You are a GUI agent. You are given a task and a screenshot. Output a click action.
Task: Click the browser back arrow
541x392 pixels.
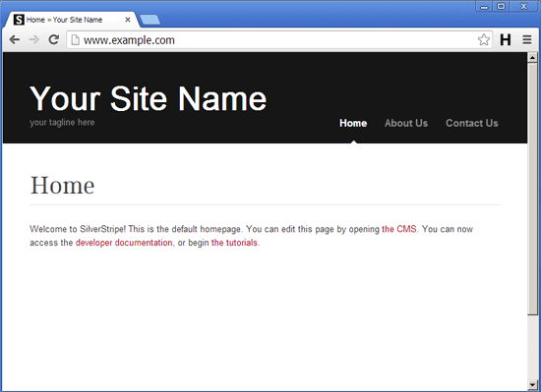tap(15, 40)
